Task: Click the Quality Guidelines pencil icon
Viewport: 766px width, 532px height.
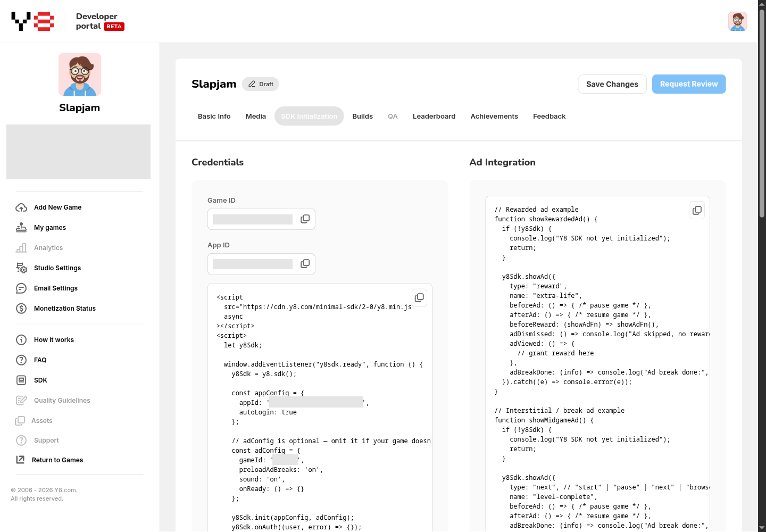Action: point(21,401)
